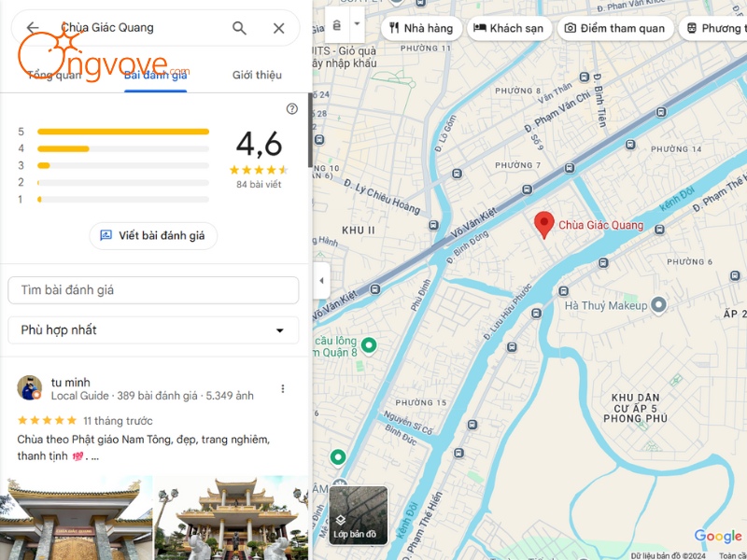Screen dimensions: 747x560
Task: Click bus stop icon right of Chùa Giác Quang label
Action: (659, 230)
